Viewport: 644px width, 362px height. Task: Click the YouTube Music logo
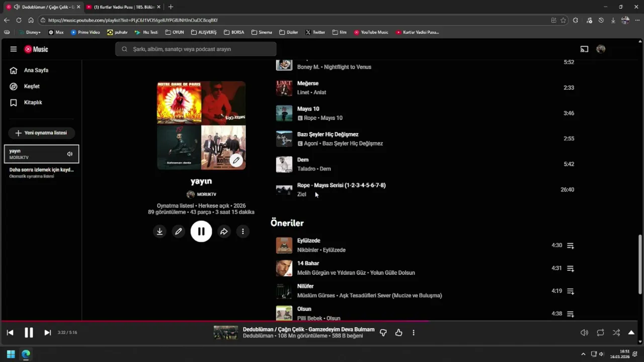point(36,49)
